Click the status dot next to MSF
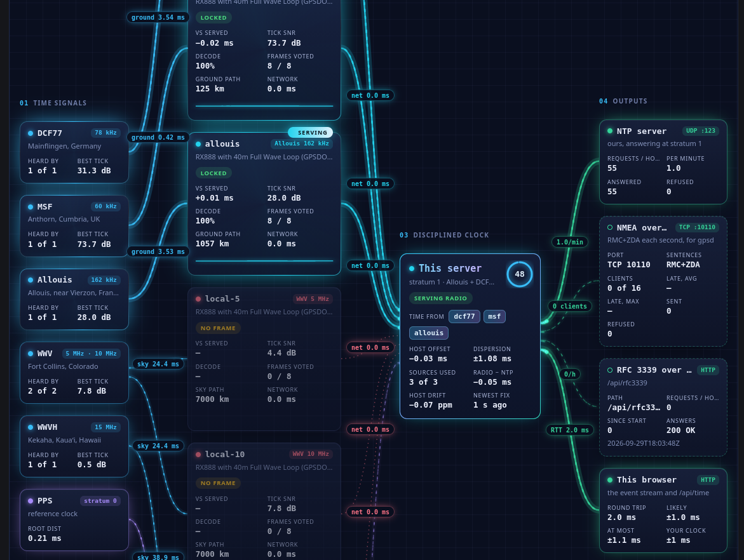This screenshot has height=560, width=744. [x=30, y=207]
